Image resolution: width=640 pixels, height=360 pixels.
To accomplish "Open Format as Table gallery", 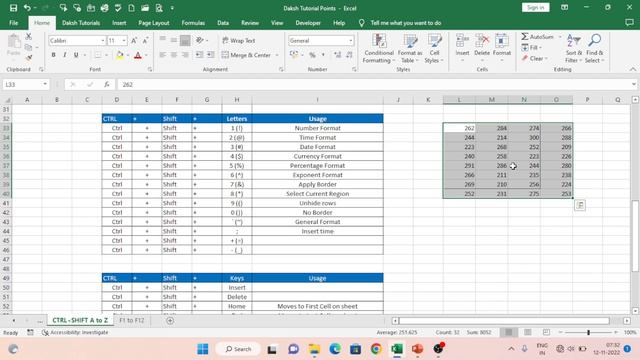I will pos(410,49).
